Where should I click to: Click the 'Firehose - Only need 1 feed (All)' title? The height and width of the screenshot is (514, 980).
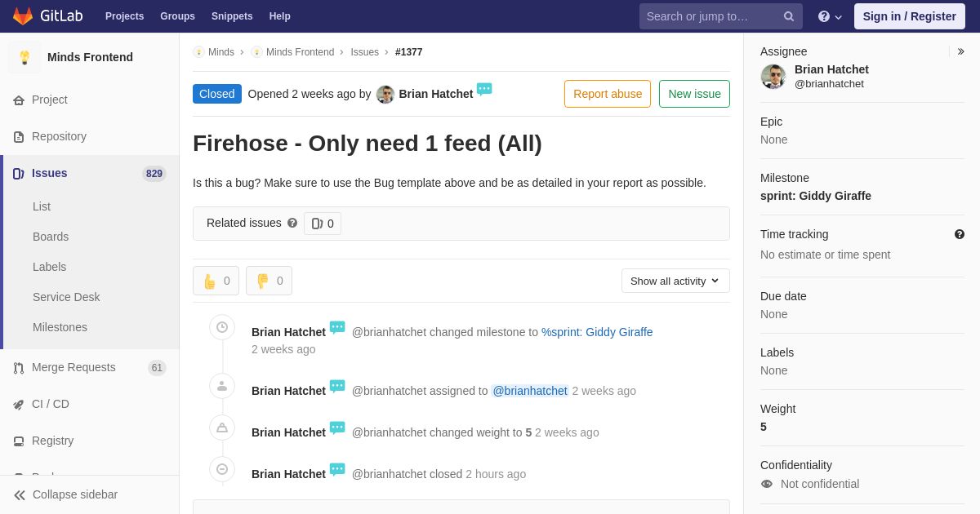[367, 144]
